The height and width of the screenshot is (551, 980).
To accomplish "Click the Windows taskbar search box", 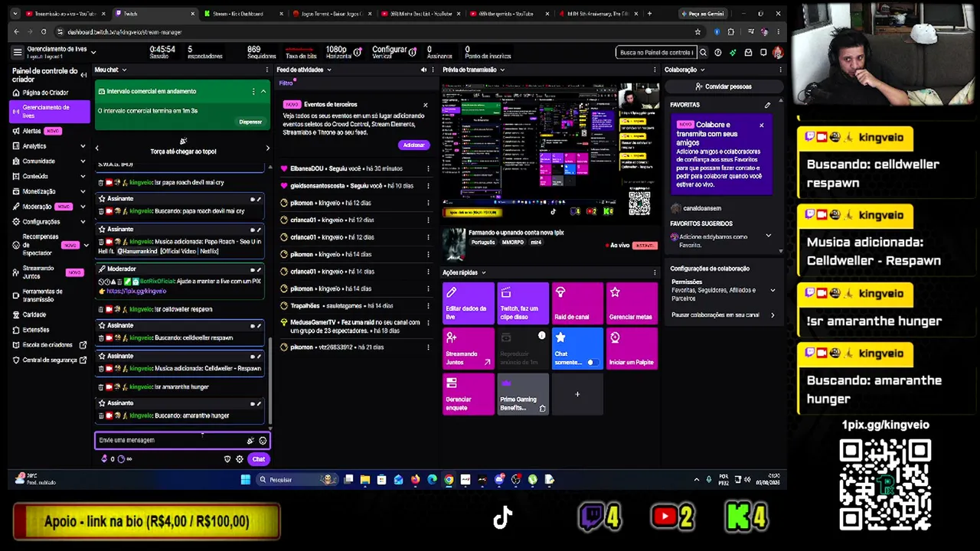I will point(297,480).
